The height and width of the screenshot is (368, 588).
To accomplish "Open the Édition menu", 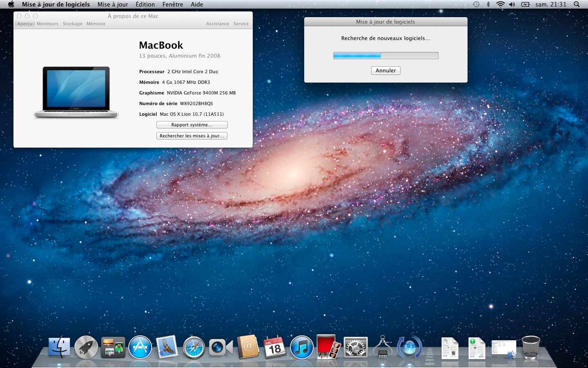I will [145, 4].
